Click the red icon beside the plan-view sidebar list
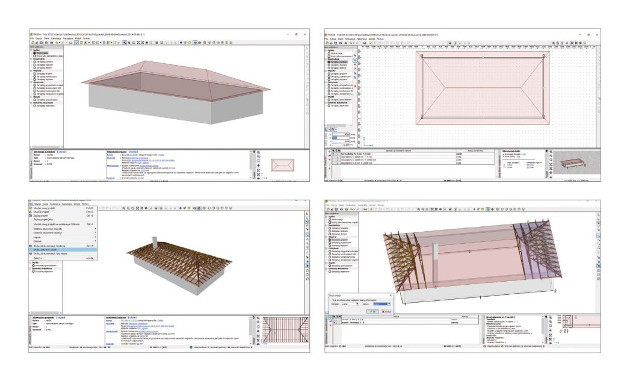The width and height of the screenshot is (630, 384). click(x=355, y=86)
